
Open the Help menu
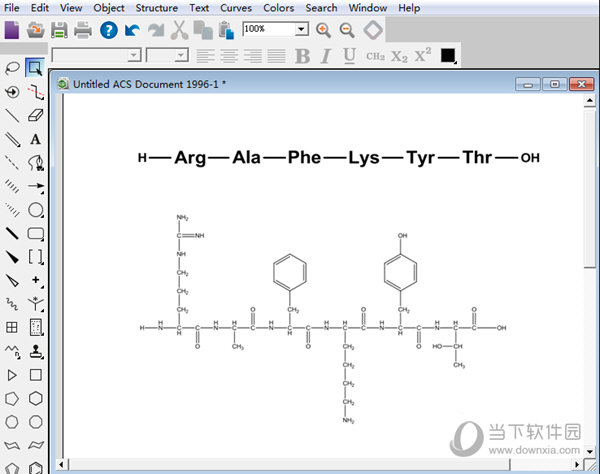(409, 8)
